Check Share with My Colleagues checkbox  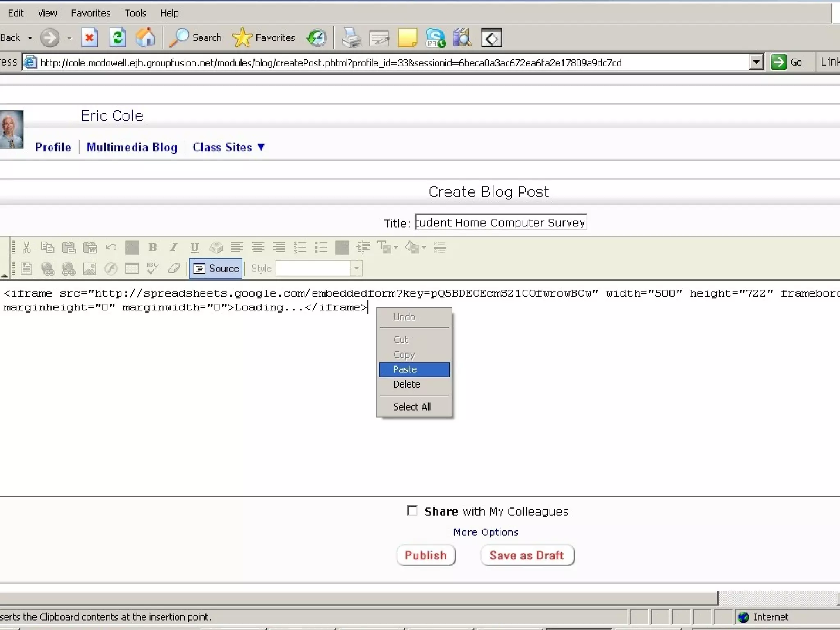click(x=412, y=510)
